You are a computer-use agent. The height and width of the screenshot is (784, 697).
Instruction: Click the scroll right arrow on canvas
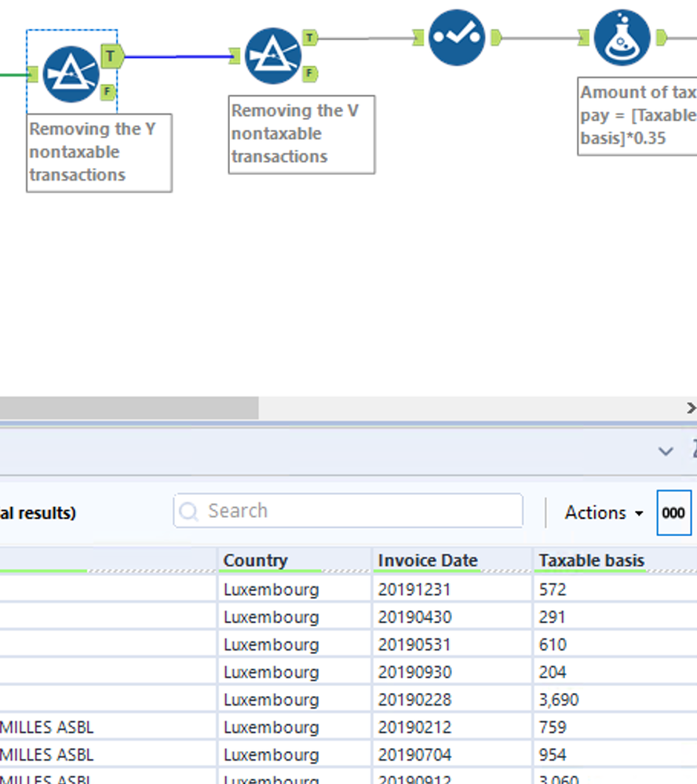point(691,407)
